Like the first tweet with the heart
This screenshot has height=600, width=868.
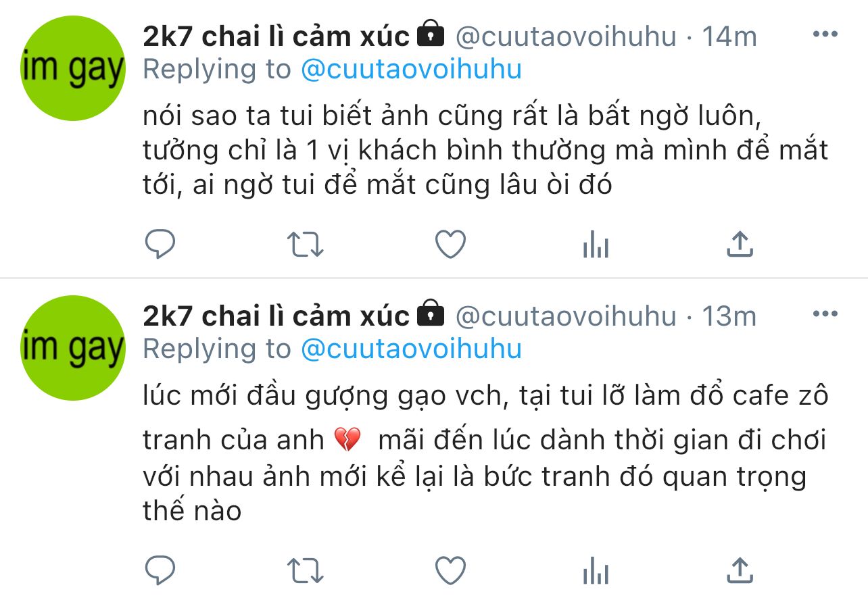coord(450,245)
